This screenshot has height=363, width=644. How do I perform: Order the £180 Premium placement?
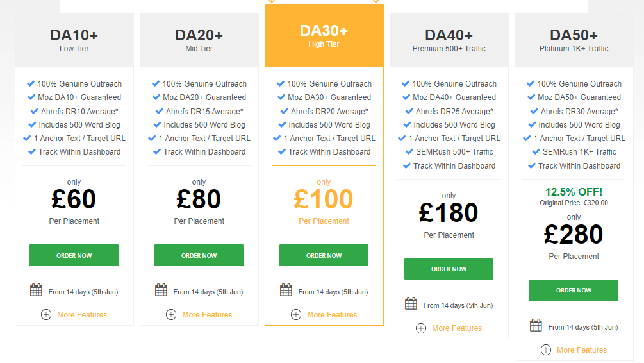pos(449,269)
